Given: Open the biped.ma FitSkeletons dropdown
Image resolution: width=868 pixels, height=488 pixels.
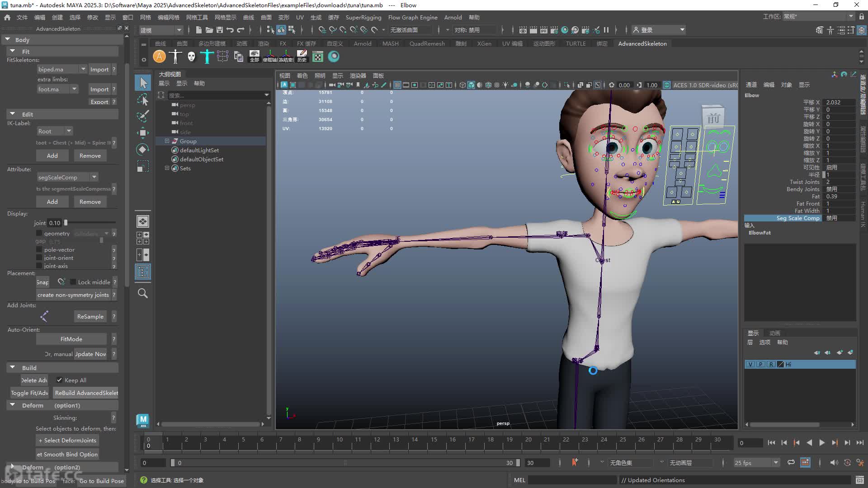Looking at the screenshot, I should [62, 69].
